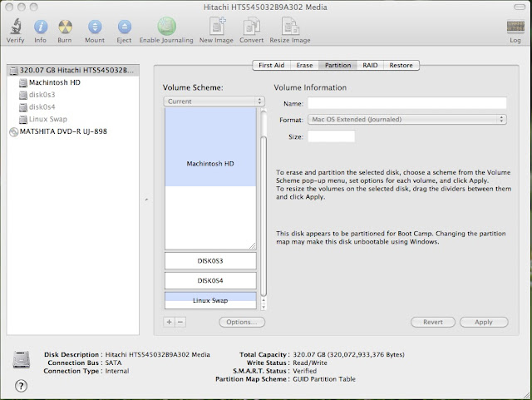Screen dimensions: 532x400
Task: Open the Log viewer icon
Action: click(515, 27)
